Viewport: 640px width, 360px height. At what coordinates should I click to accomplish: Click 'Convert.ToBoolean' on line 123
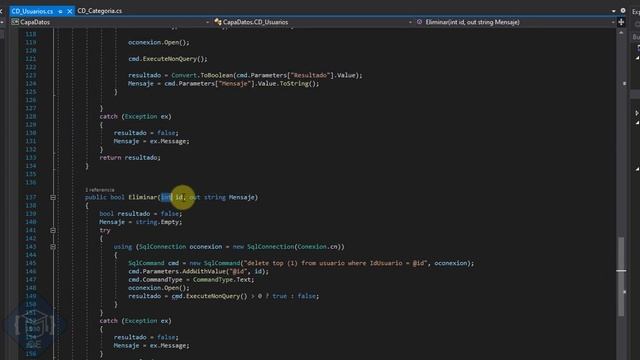click(x=202, y=75)
